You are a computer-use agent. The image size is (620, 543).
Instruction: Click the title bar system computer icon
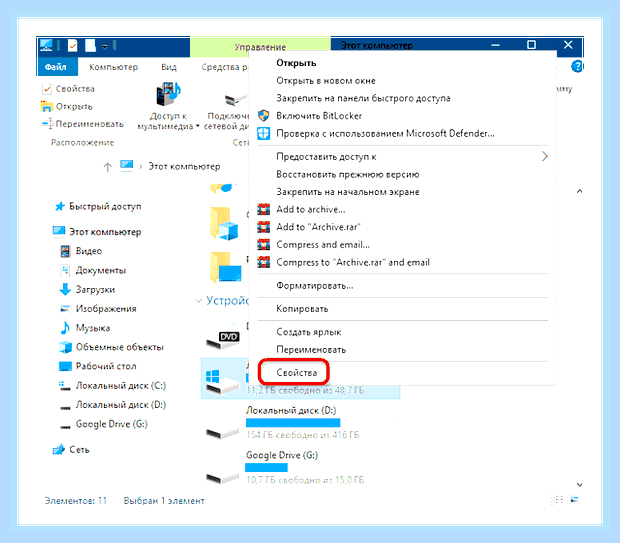click(x=46, y=45)
